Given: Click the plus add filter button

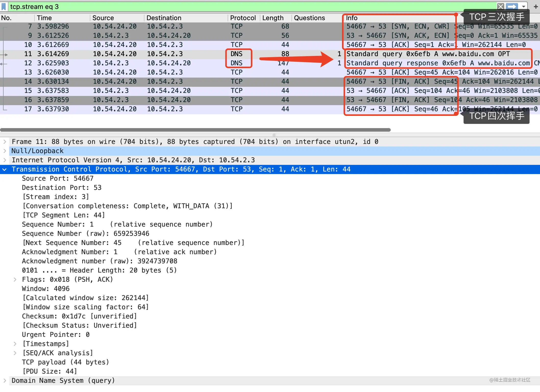Looking at the screenshot, I should pyautogui.click(x=536, y=7).
